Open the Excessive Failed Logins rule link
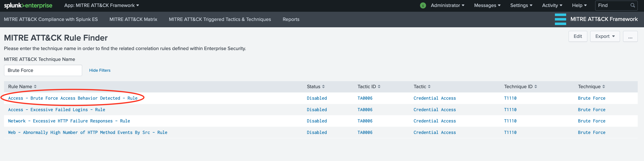 [x=56, y=110]
